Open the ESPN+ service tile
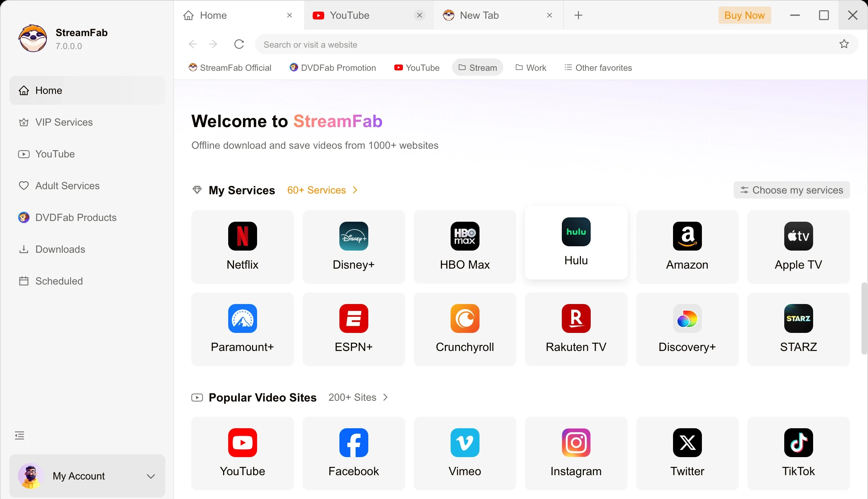The image size is (868, 499). click(x=354, y=329)
